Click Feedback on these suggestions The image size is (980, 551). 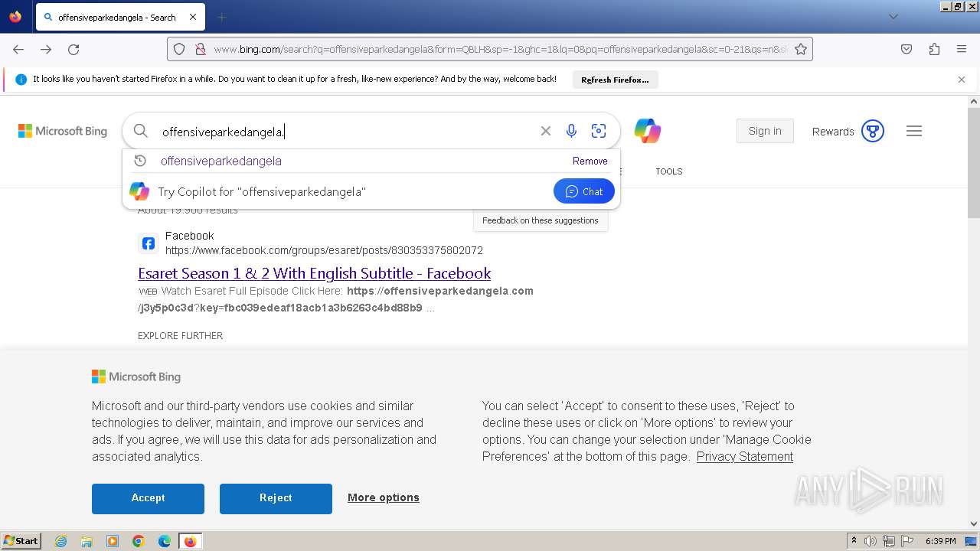(x=541, y=220)
